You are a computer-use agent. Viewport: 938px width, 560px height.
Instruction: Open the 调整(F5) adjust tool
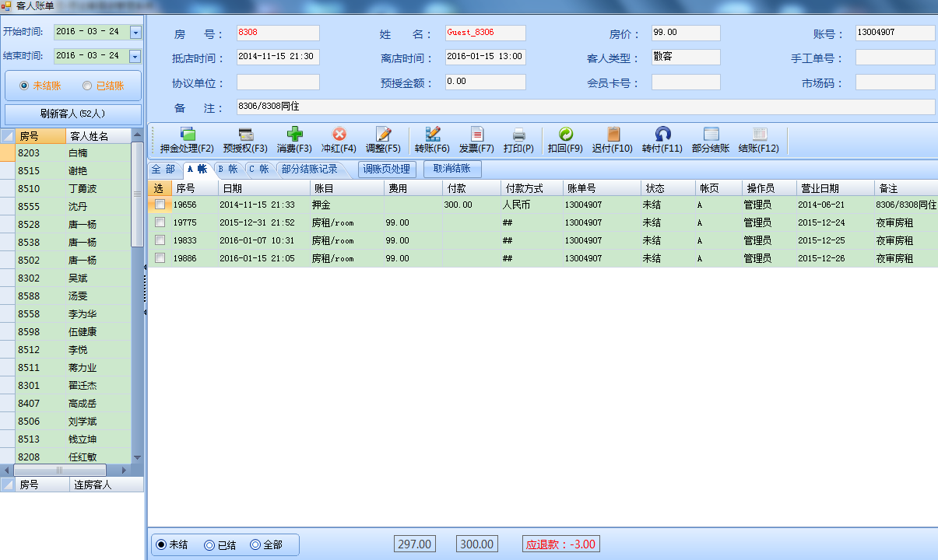(x=383, y=141)
